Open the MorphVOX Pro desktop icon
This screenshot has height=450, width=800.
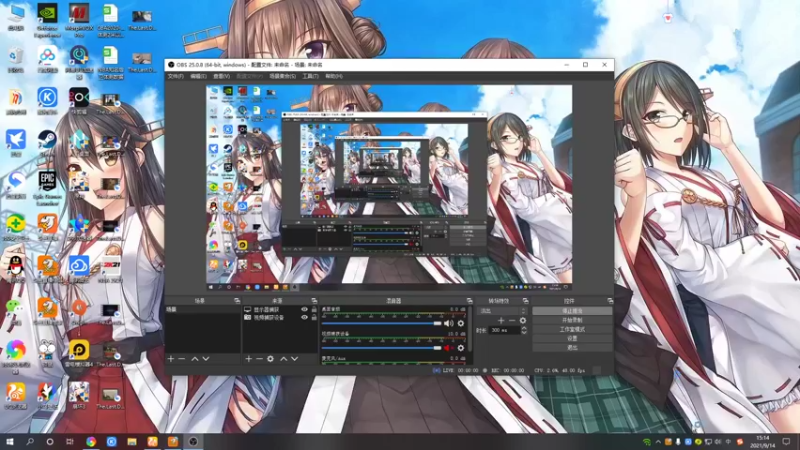pyautogui.click(x=79, y=20)
